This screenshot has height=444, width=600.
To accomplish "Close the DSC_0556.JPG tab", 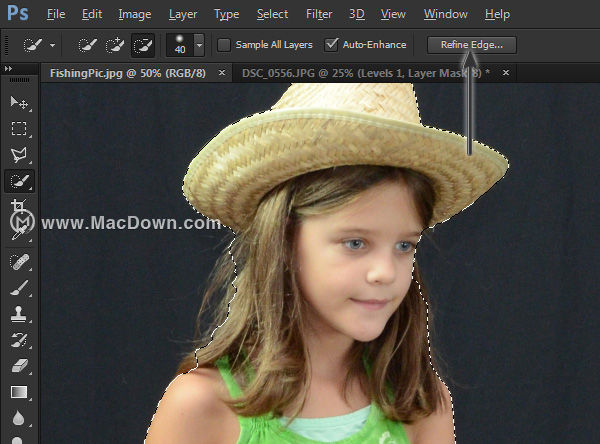I will 506,72.
